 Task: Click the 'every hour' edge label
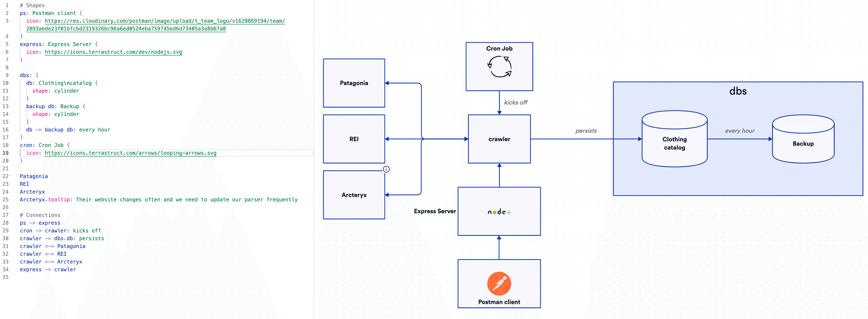coord(740,130)
